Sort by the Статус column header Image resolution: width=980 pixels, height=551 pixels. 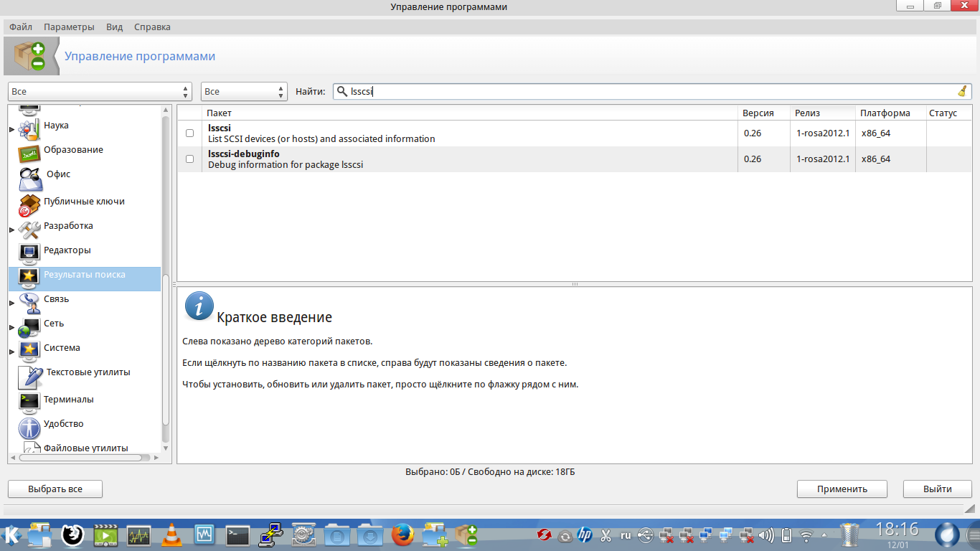[949, 113]
